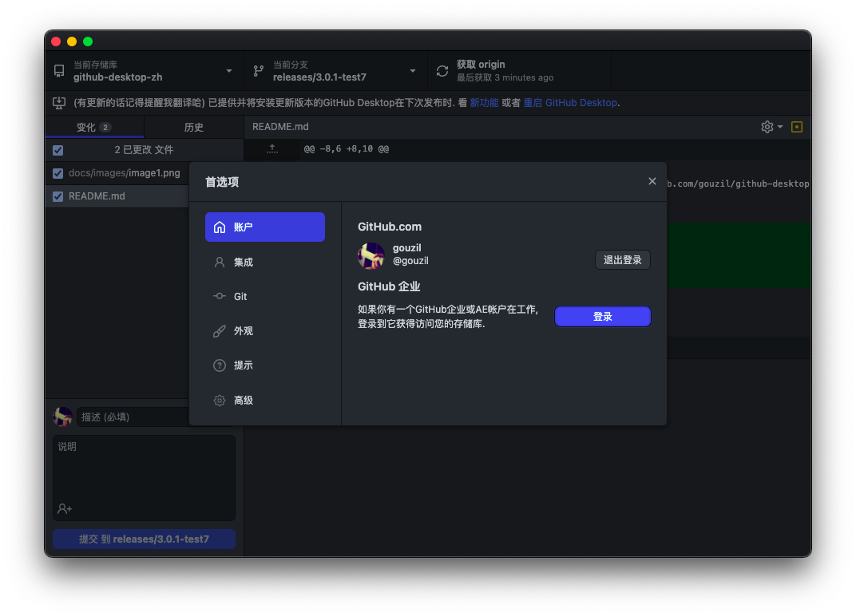Image resolution: width=856 pixels, height=616 pixels.
Task: Click the 获取 origin fetch button
Action: (519, 71)
